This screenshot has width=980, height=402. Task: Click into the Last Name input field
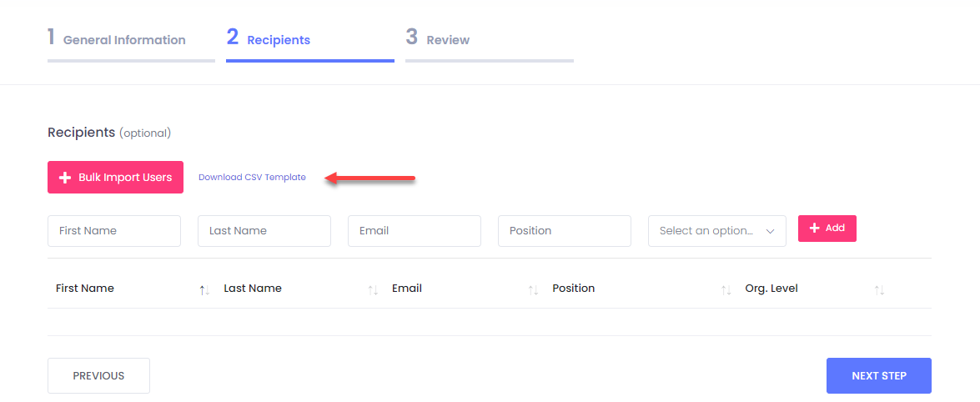(x=264, y=231)
